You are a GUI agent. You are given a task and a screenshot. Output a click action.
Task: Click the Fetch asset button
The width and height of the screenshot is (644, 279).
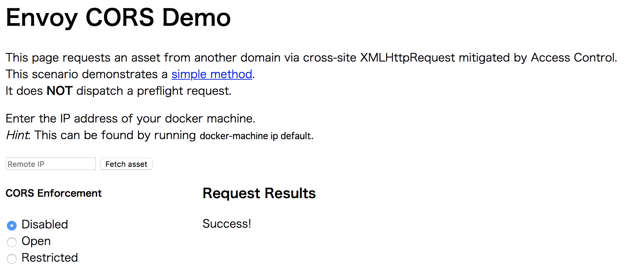point(126,164)
